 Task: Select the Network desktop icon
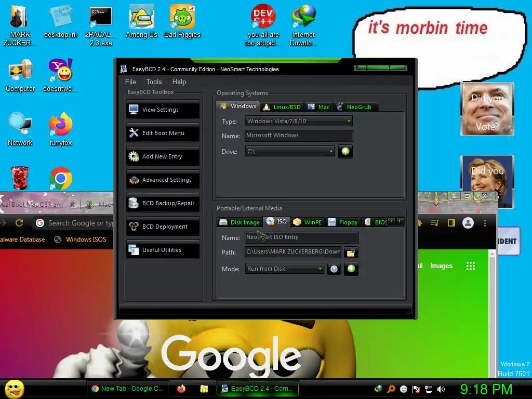pos(20,129)
